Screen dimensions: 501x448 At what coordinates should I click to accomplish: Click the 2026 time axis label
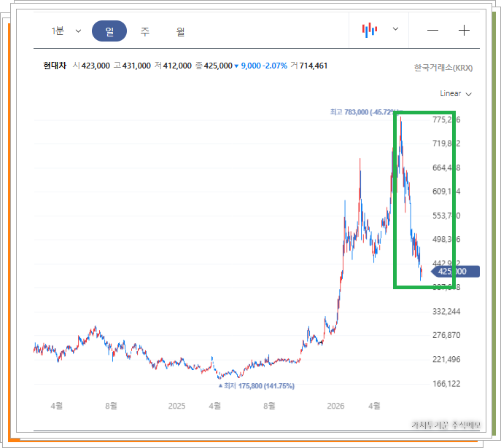click(335, 406)
